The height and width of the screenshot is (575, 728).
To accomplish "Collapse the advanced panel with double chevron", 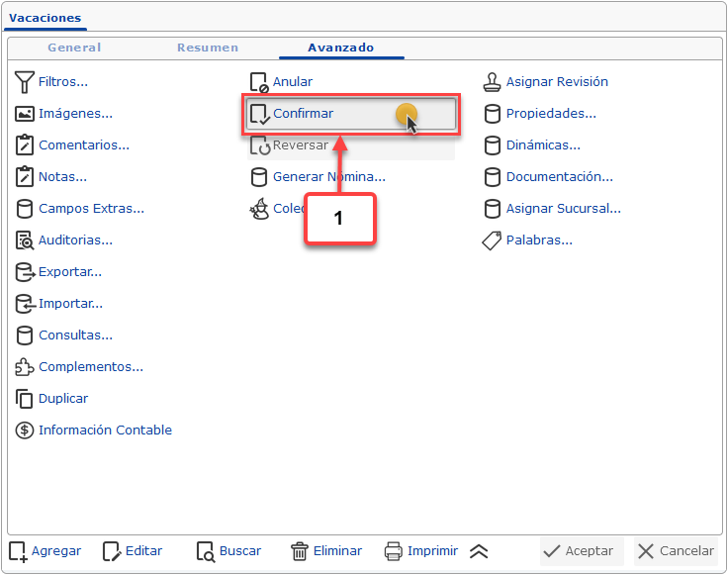I will 479,551.
